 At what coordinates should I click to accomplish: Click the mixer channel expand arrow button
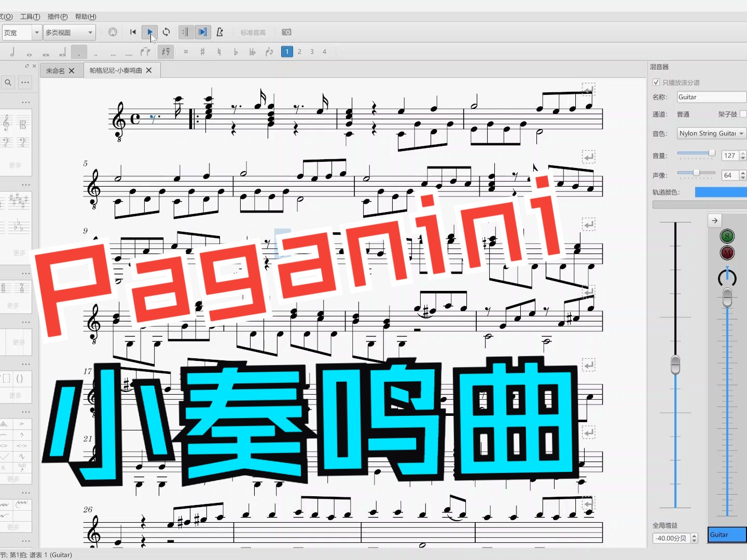point(715,220)
